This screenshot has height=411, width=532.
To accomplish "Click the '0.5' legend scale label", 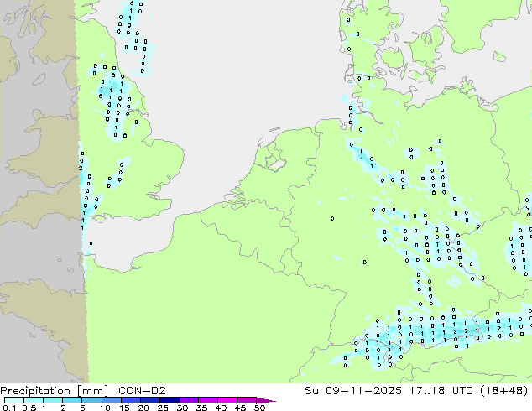I will pyautogui.click(x=29, y=408).
